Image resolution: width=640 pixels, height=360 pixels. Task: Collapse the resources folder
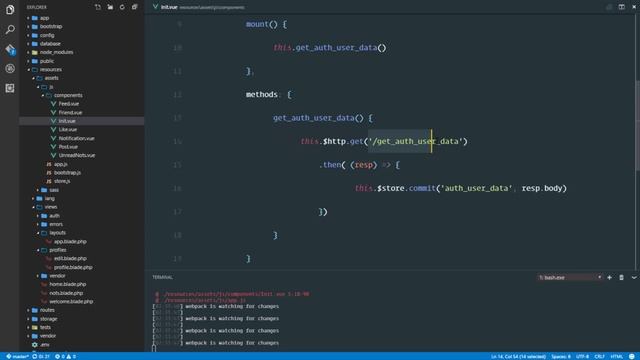(51, 70)
